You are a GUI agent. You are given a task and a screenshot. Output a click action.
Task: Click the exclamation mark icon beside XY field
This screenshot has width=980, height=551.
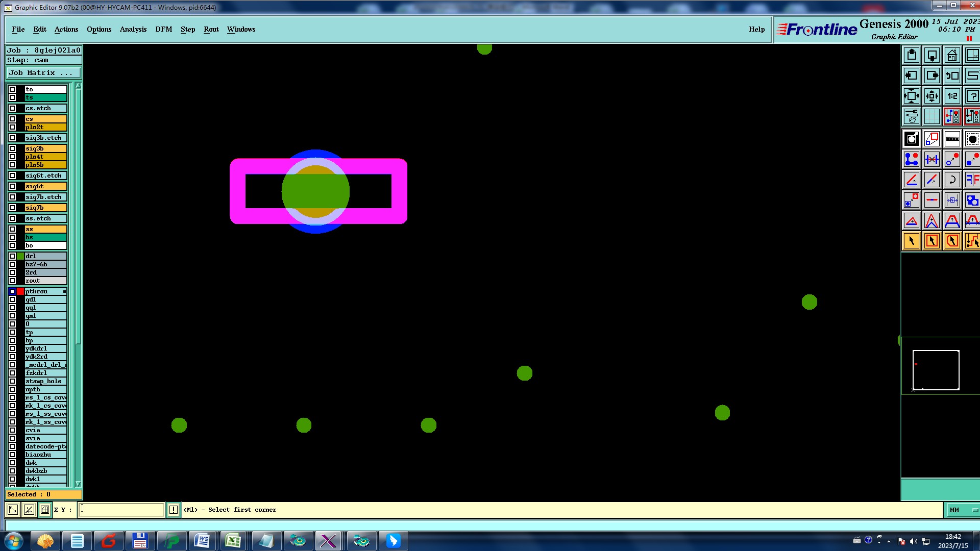[174, 510]
